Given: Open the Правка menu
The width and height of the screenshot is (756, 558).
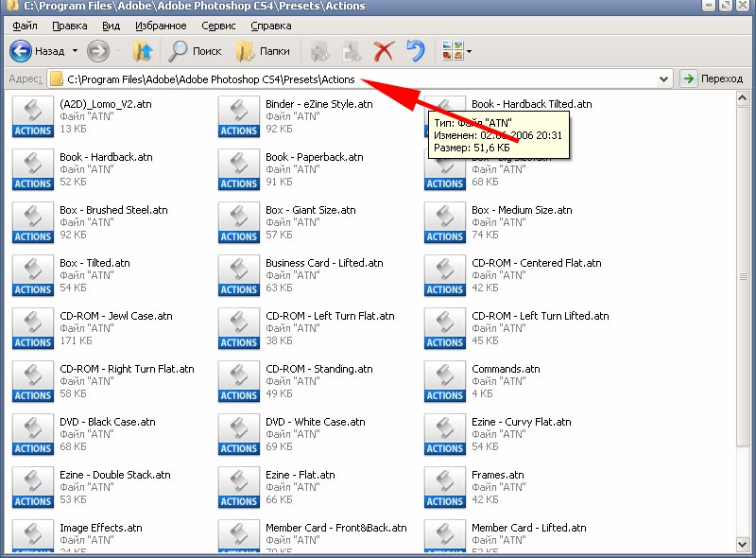Looking at the screenshot, I should pos(70,26).
